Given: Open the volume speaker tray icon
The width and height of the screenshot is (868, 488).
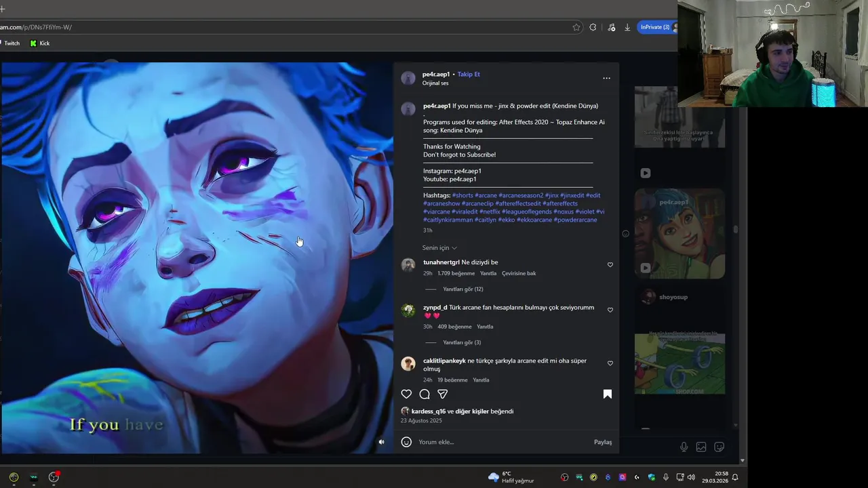Looking at the screenshot, I should point(691,477).
